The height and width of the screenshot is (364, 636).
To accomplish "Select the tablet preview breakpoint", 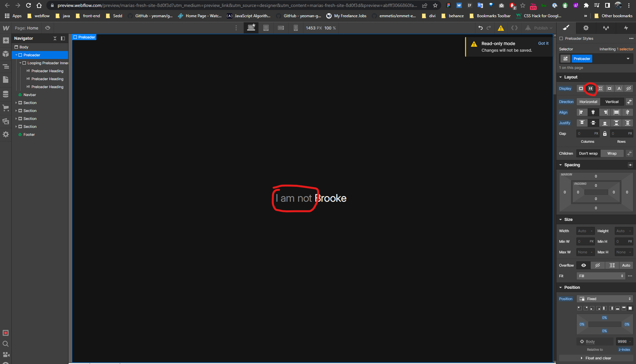I will coord(266,28).
